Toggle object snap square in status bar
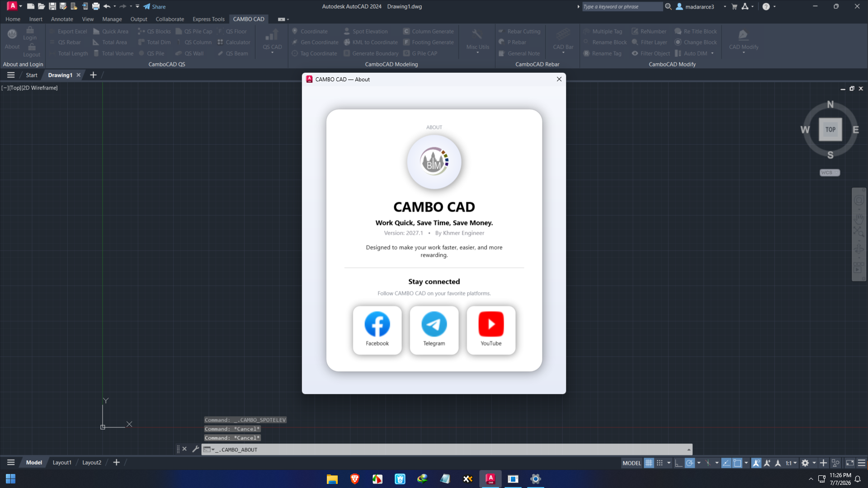The image size is (868, 488). (x=737, y=463)
